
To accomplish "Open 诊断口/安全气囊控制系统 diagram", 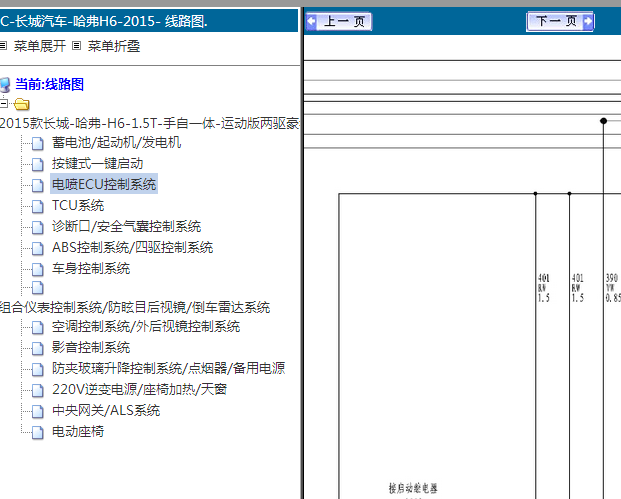I will coord(126,227).
